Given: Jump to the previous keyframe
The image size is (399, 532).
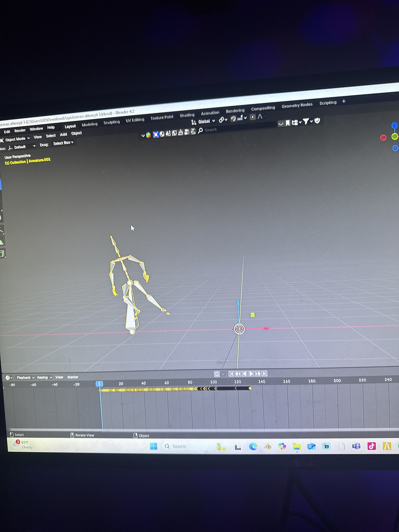Looking at the screenshot, I should click(238, 374).
